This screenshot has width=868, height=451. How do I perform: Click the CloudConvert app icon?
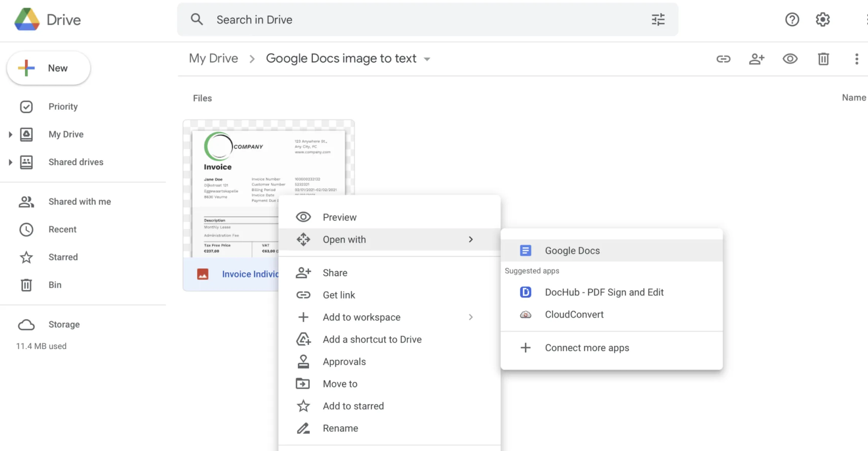[x=525, y=314]
